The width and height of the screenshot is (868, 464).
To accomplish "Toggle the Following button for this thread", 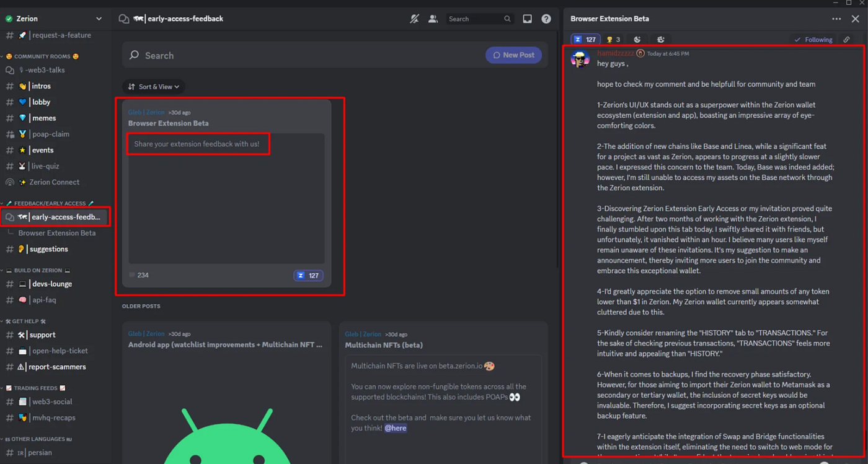I will [813, 40].
